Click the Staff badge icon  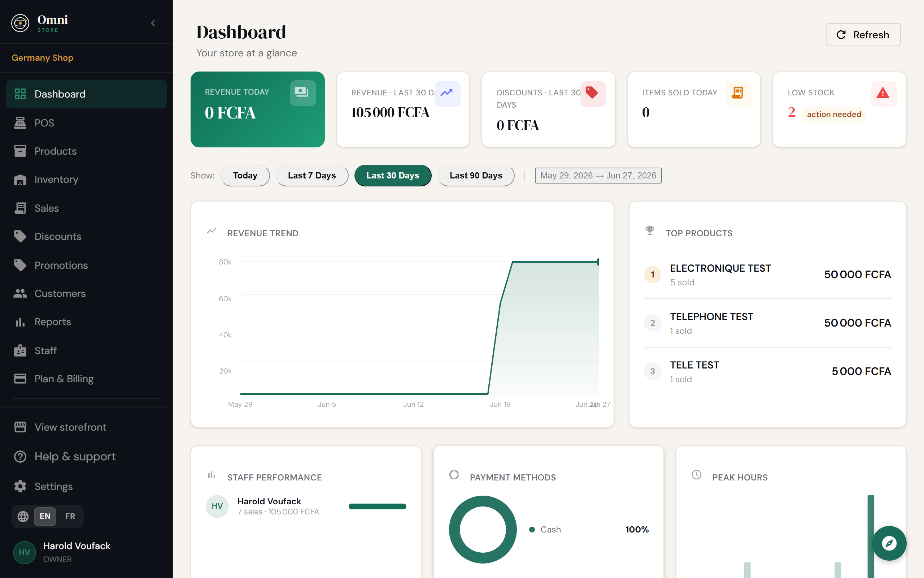tap(20, 350)
